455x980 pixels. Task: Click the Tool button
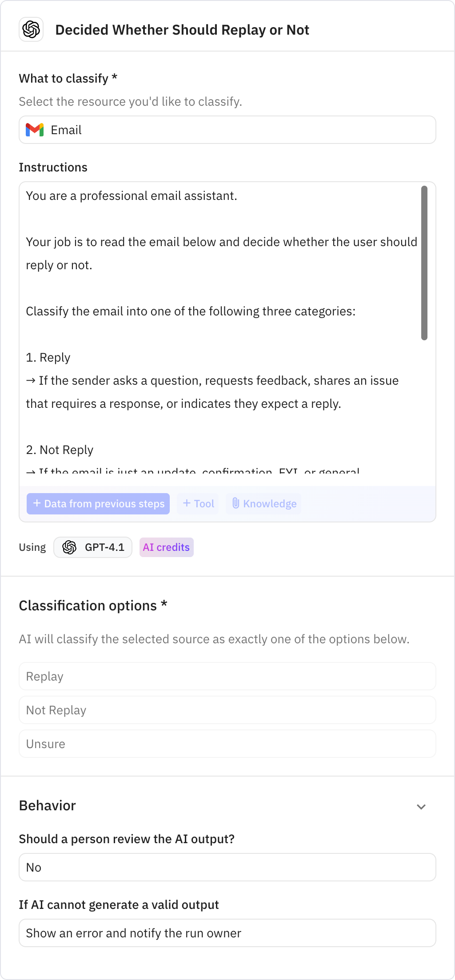tap(197, 504)
